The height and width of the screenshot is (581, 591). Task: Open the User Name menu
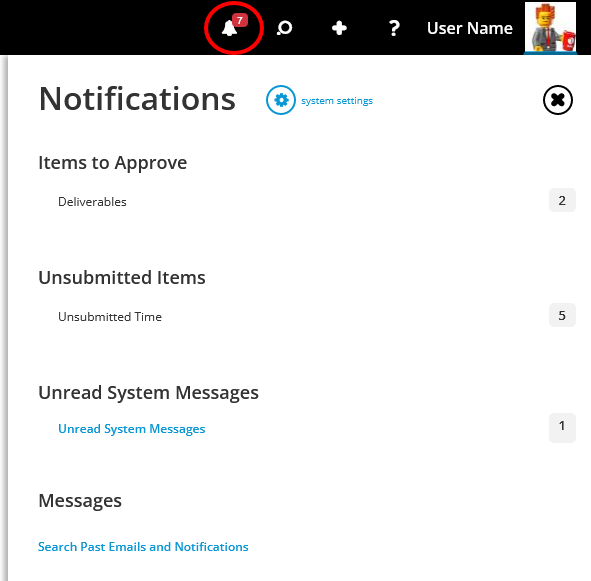pyautogui.click(x=470, y=28)
